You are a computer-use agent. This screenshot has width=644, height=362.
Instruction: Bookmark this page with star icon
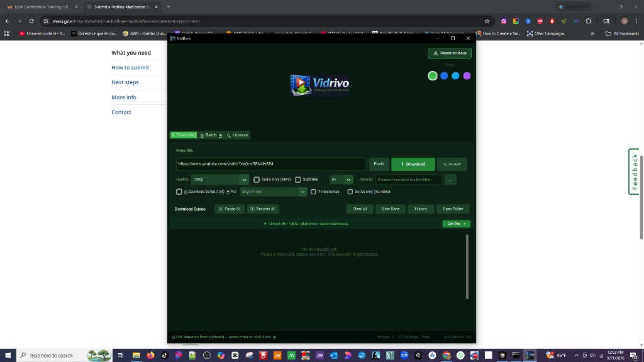tap(487, 21)
